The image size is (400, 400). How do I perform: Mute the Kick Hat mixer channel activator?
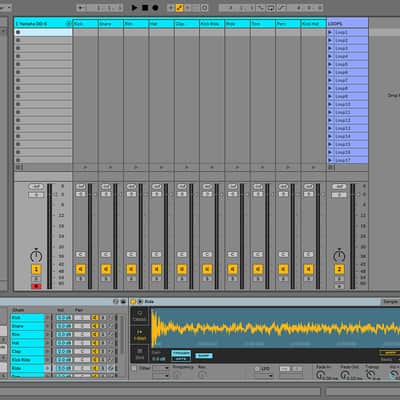click(309, 269)
